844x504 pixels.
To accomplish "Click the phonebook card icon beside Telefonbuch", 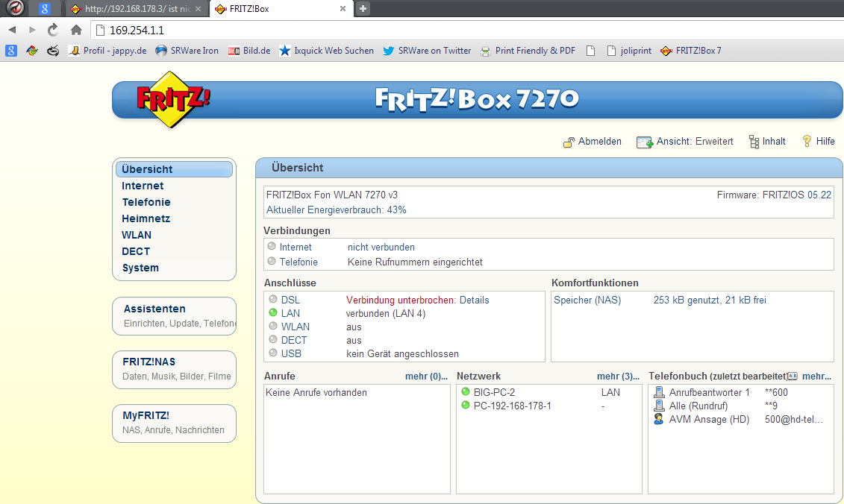I will click(793, 376).
